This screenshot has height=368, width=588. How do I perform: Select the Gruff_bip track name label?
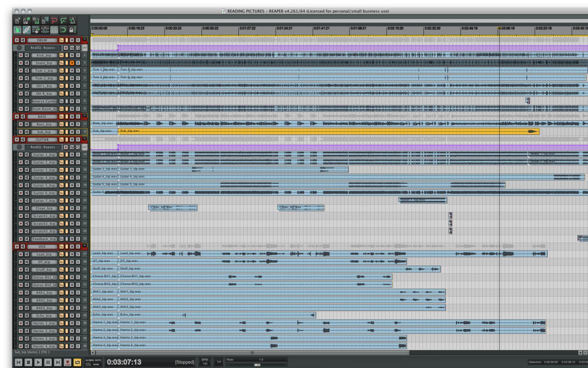click(44, 270)
